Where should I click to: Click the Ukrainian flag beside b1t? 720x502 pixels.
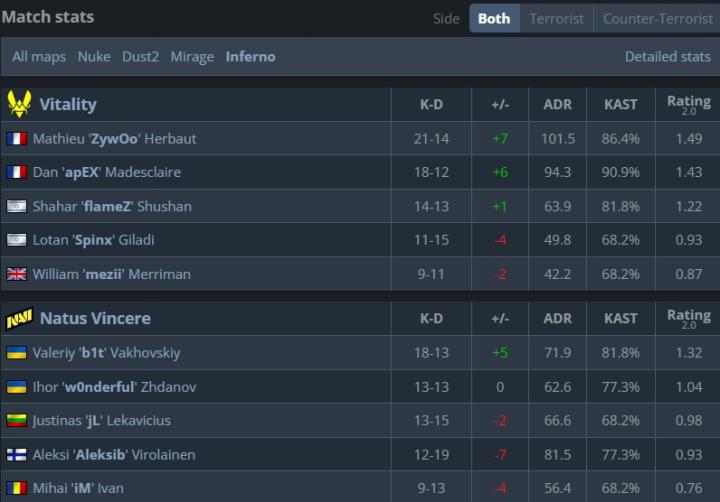(x=16, y=353)
